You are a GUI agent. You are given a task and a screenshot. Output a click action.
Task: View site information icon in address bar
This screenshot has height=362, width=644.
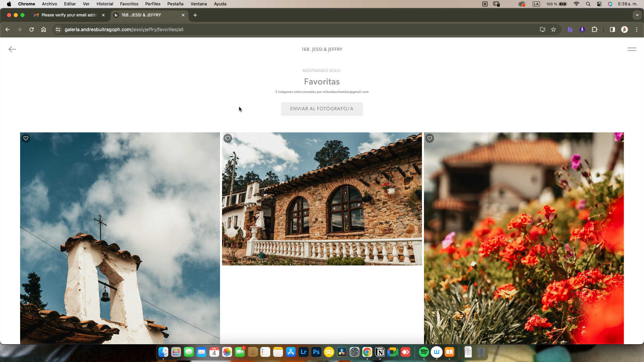point(58,29)
